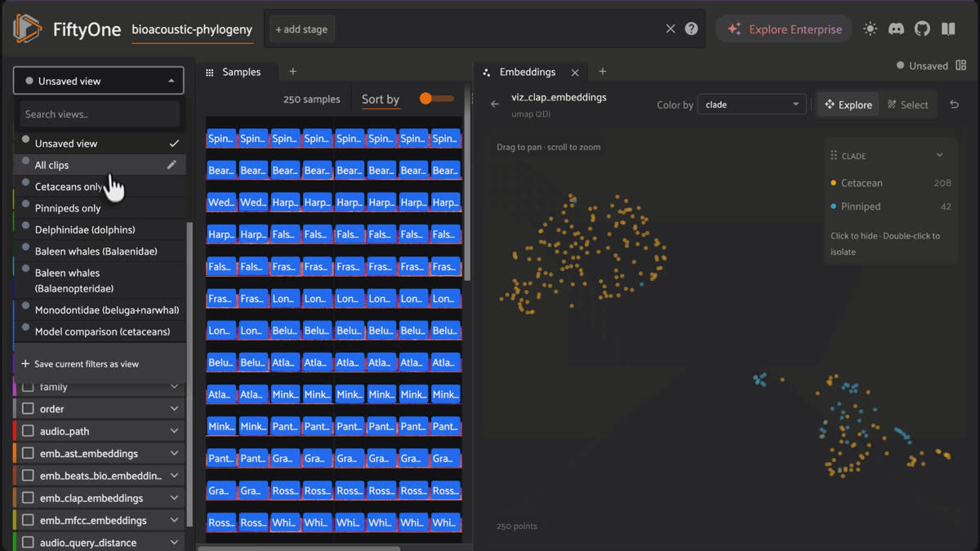
Task: Click the 250 samples count
Action: pos(312,100)
